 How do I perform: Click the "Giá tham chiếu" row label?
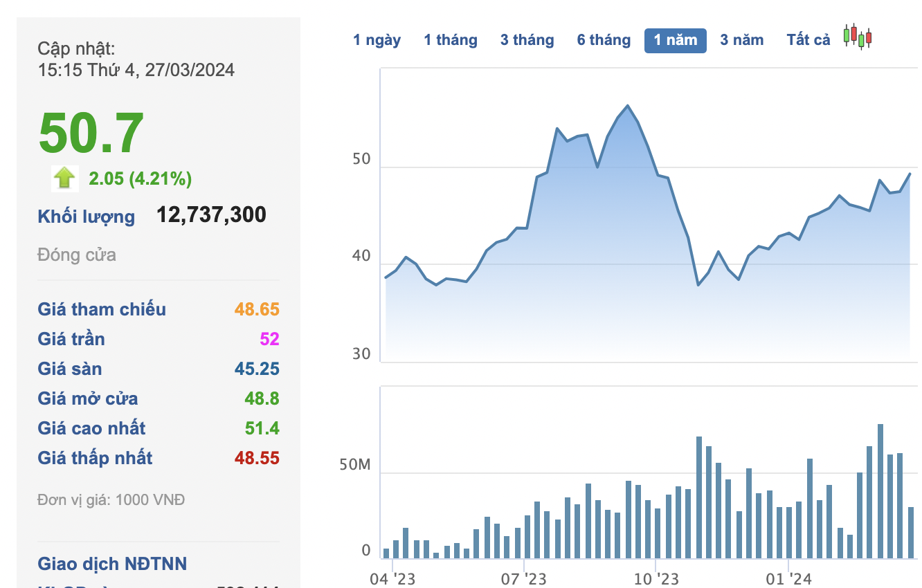pyautogui.click(x=102, y=309)
